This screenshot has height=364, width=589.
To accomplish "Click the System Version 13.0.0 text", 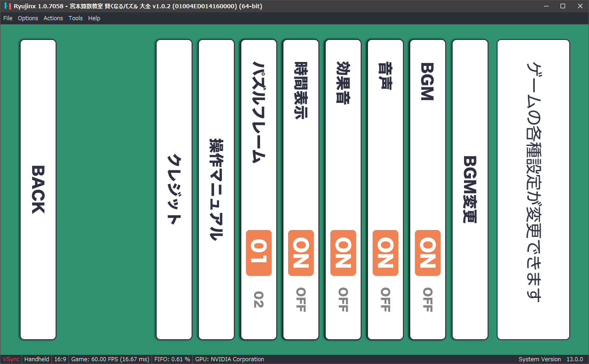I will pos(551,359).
